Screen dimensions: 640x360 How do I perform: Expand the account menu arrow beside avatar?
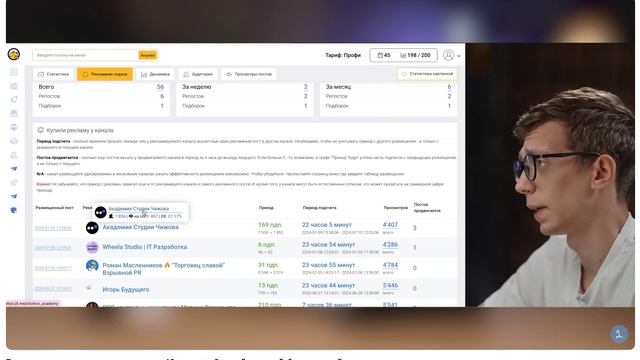[459, 56]
